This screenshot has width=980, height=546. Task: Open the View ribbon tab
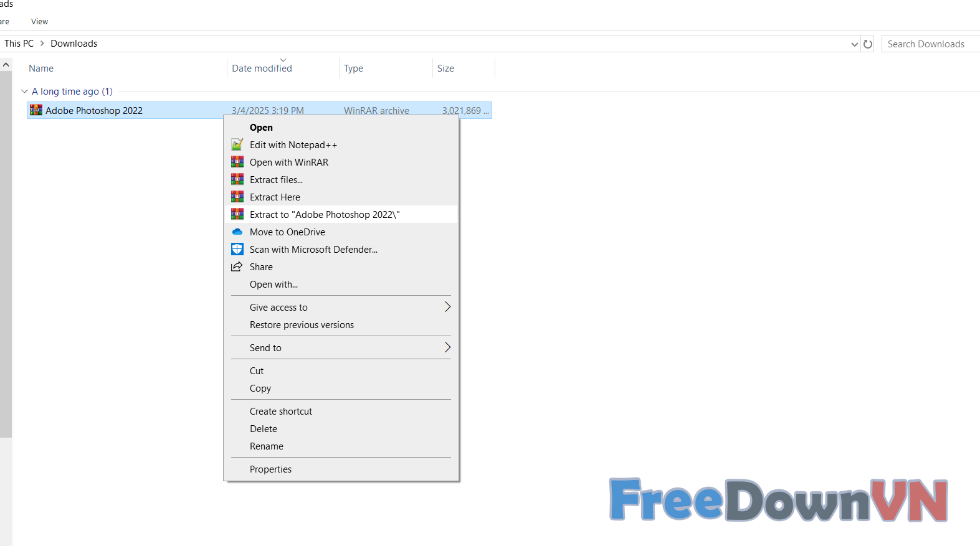[x=39, y=22]
